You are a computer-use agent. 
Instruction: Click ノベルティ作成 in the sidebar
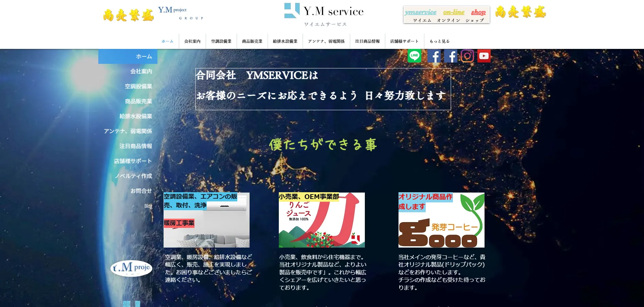[133, 176]
